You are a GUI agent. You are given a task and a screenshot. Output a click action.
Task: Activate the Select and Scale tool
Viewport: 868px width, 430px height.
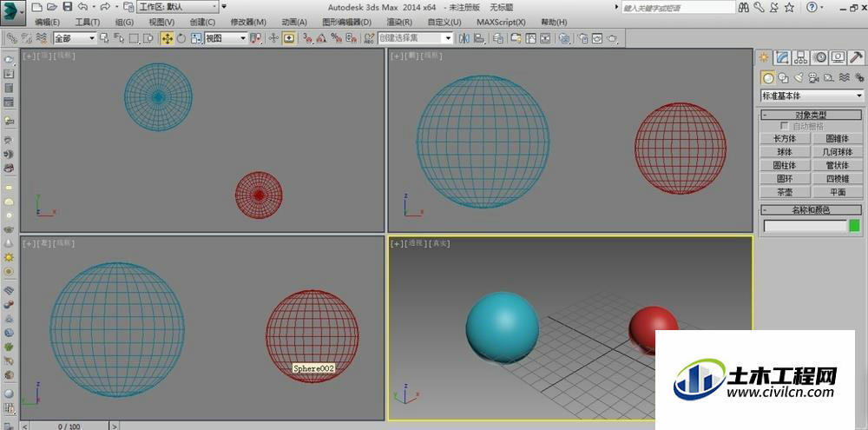[x=196, y=38]
